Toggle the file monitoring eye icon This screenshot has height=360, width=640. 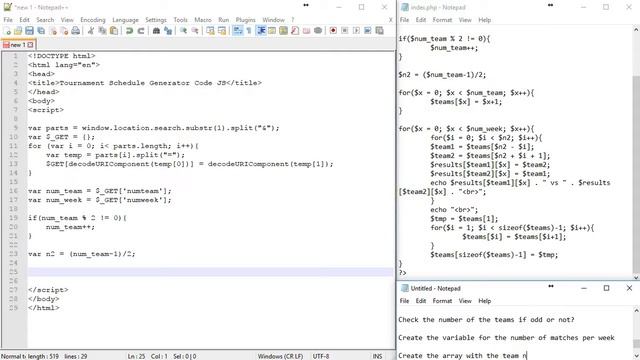(318, 31)
